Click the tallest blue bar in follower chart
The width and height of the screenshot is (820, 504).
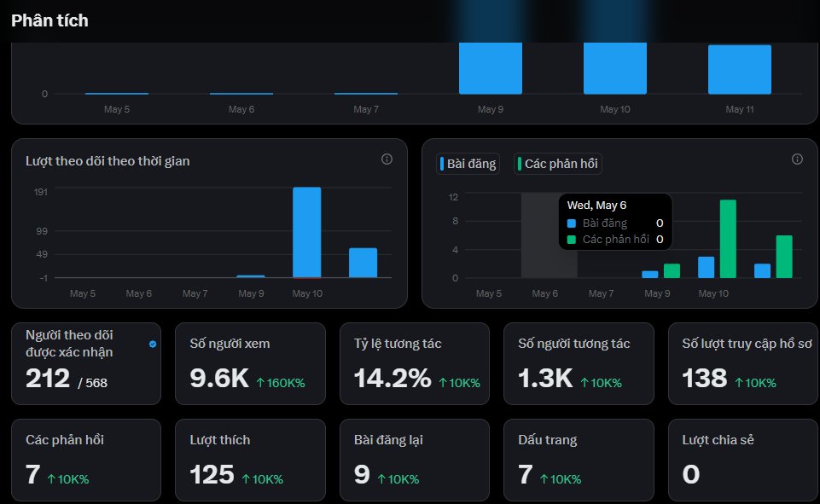307,232
